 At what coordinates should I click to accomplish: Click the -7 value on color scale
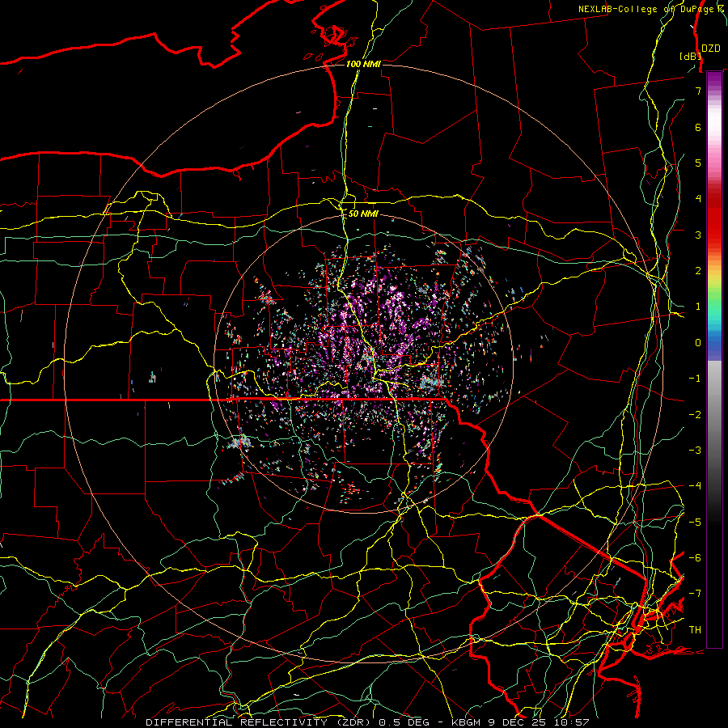tap(695, 594)
